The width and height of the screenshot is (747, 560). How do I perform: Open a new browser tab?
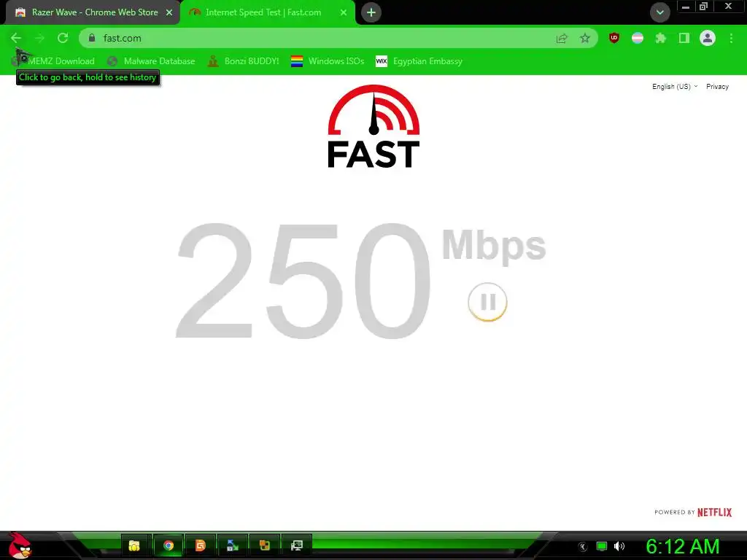pyautogui.click(x=371, y=12)
